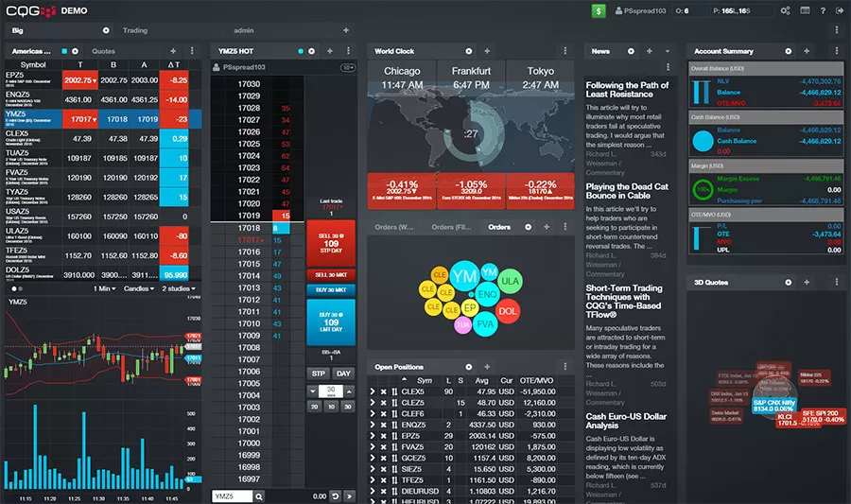Screen dimensions: 851x504
Task: Click the search magnifier beside YMZ5 field
Action: pos(258,495)
